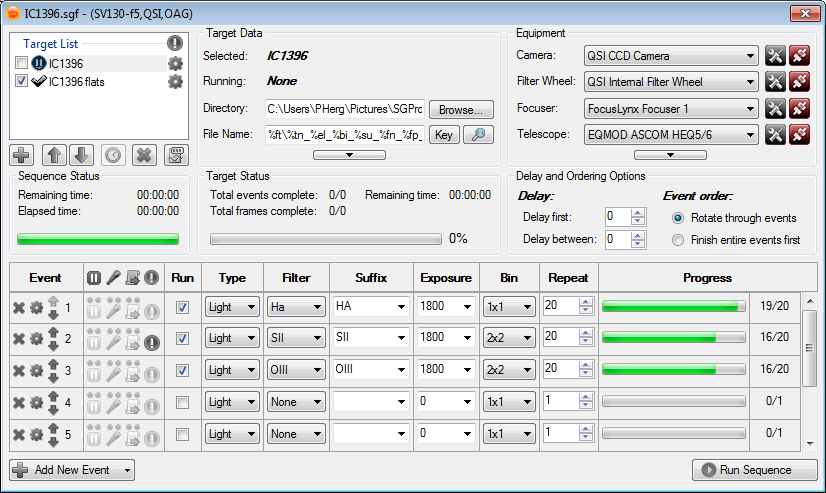Open QSI CCD Camera settings wrench icon
The height and width of the screenshot is (493, 826).
coord(775,55)
